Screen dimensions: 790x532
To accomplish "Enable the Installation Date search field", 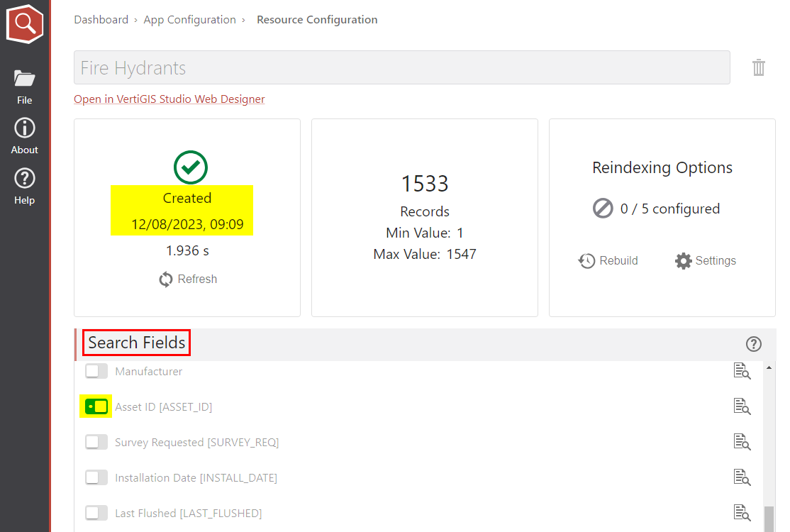I will click(x=96, y=477).
